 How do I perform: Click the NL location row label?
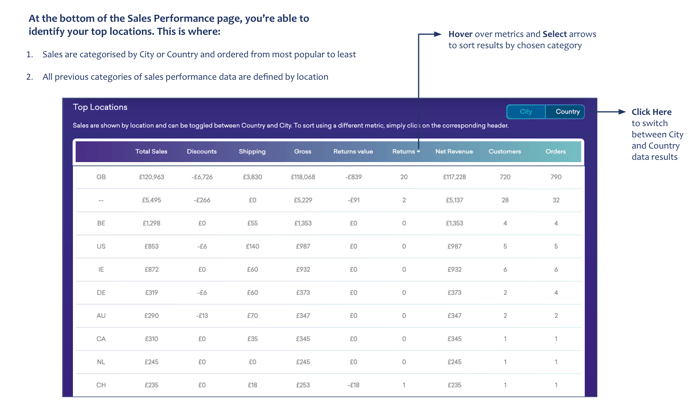(101, 362)
